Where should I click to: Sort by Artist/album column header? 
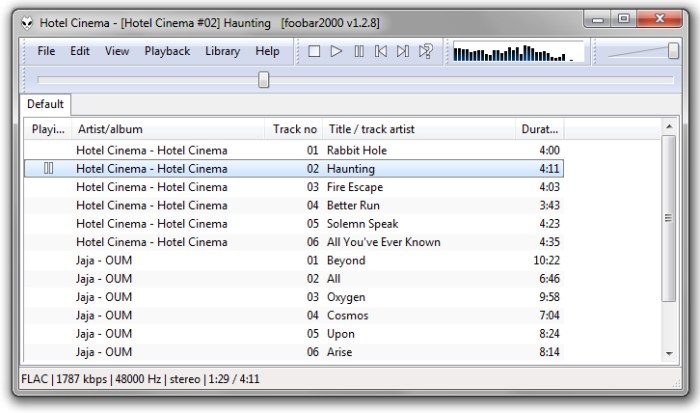click(168, 129)
